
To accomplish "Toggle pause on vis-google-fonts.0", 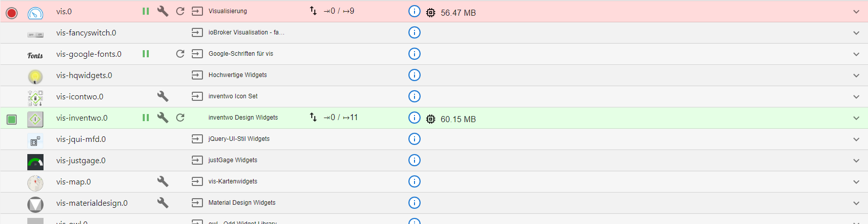I will [146, 54].
